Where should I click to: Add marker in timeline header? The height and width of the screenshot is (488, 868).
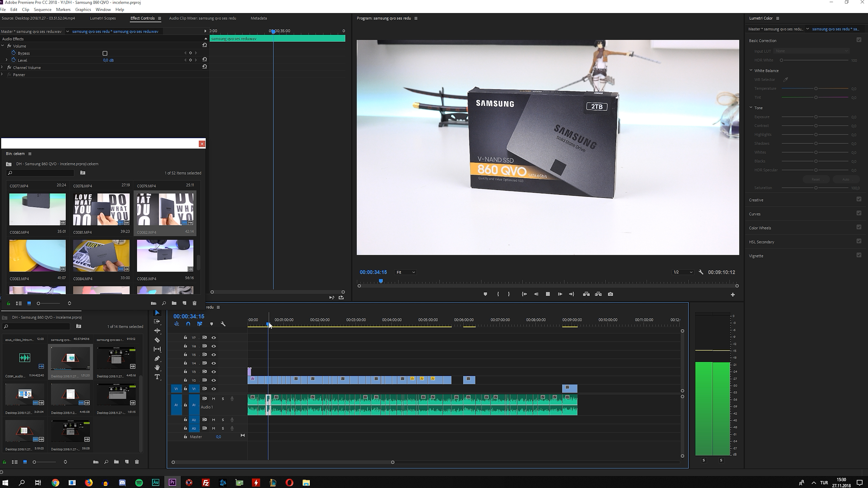point(212,324)
